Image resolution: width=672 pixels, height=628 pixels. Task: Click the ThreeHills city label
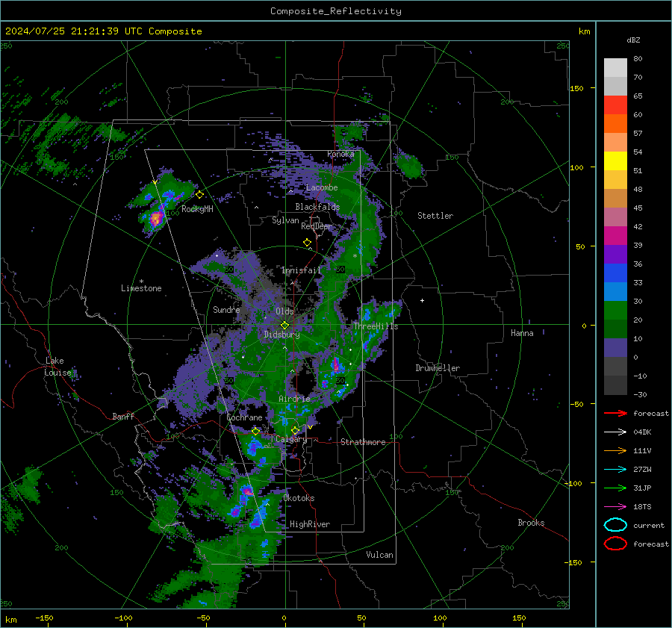[376, 326]
